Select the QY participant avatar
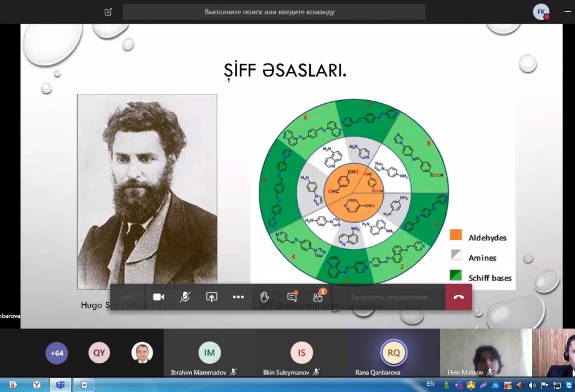Screen dimensions: 575x392 point(99,353)
